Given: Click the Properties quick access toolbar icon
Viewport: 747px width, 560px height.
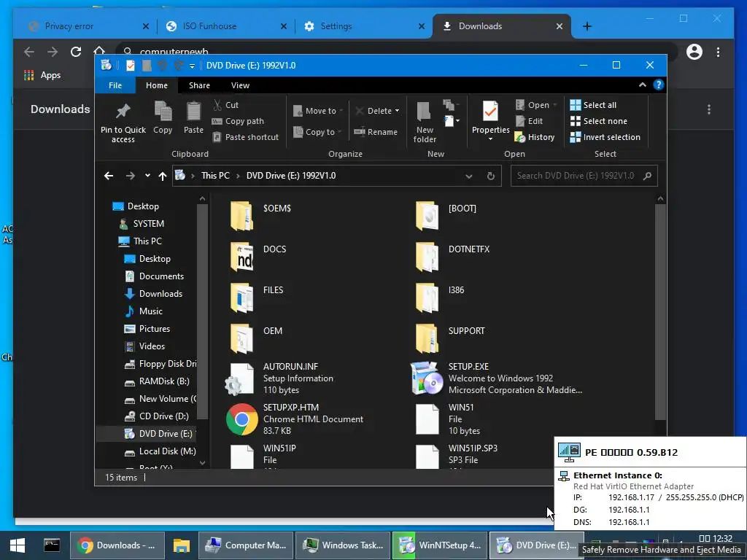Looking at the screenshot, I should (130, 66).
